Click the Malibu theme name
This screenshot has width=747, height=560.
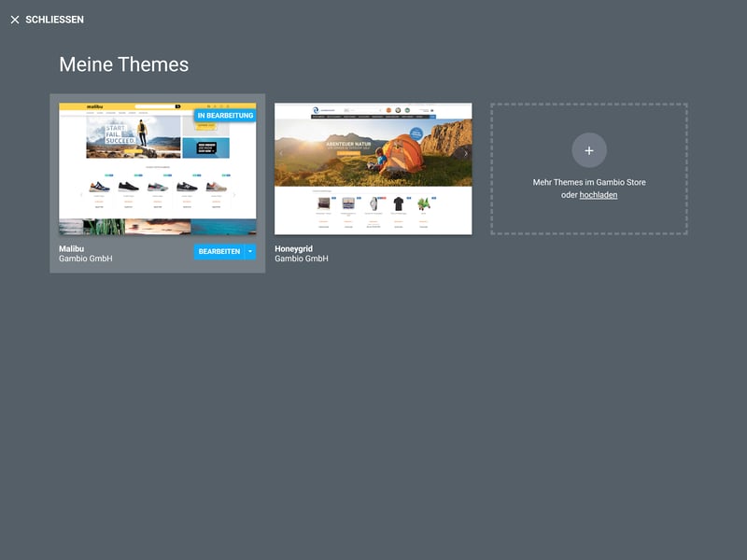[x=72, y=248]
